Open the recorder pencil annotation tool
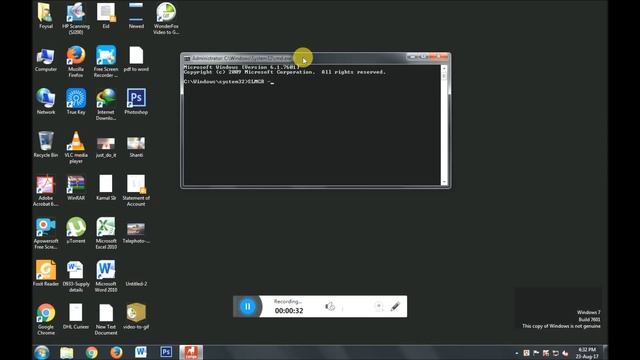This screenshot has height=360, width=640. 395,306
